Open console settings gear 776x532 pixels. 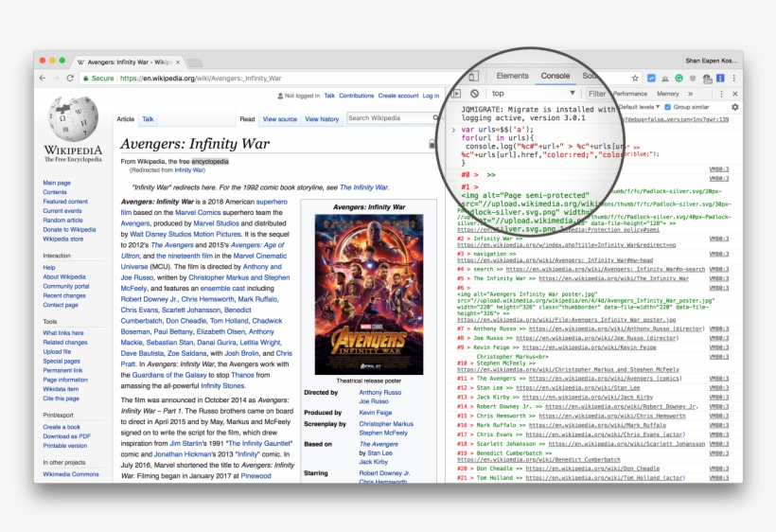[735, 107]
